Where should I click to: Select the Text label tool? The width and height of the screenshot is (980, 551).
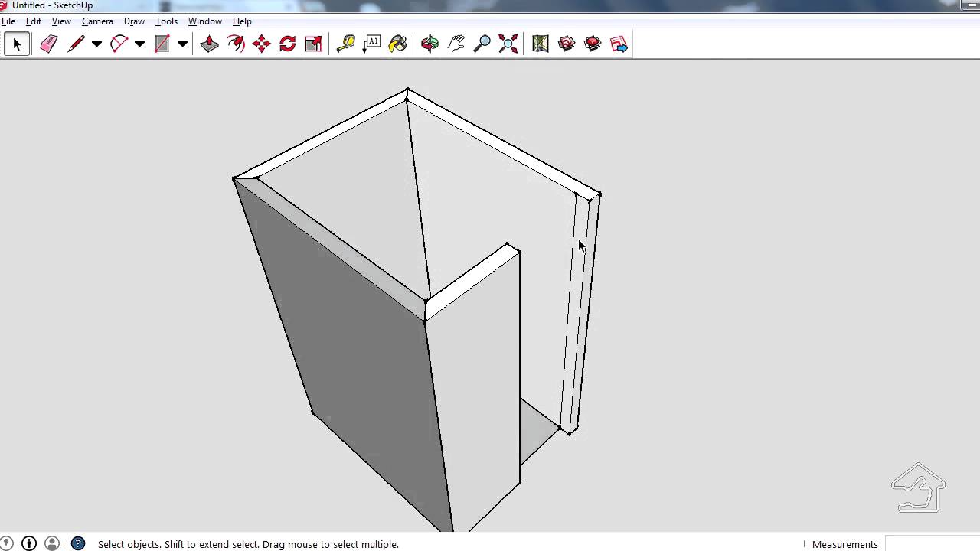[372, 44]
